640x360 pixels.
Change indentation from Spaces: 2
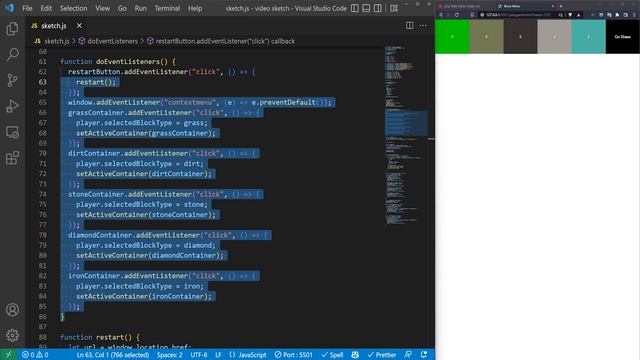(x=169, y=355)
